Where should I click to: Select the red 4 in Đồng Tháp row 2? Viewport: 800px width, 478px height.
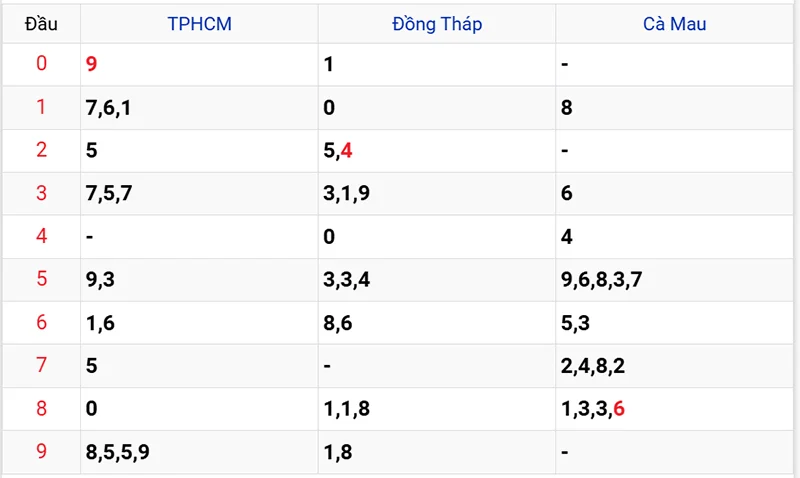point(346,151)
